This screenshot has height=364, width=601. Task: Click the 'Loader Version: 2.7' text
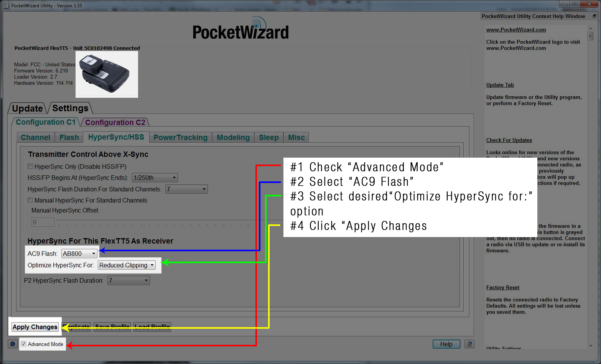[36, 77]
